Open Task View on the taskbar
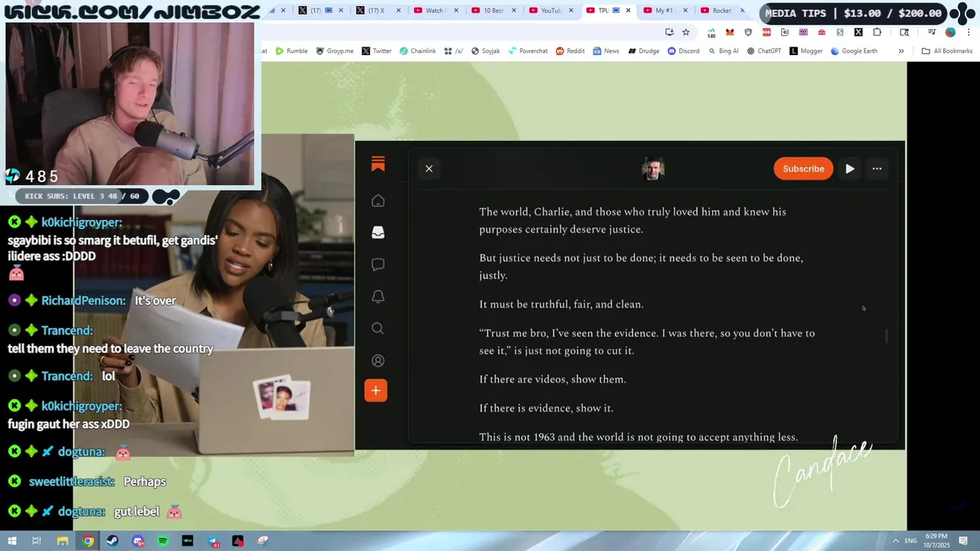This screenshot has width=980, height=551. click(x=36, y=541)
